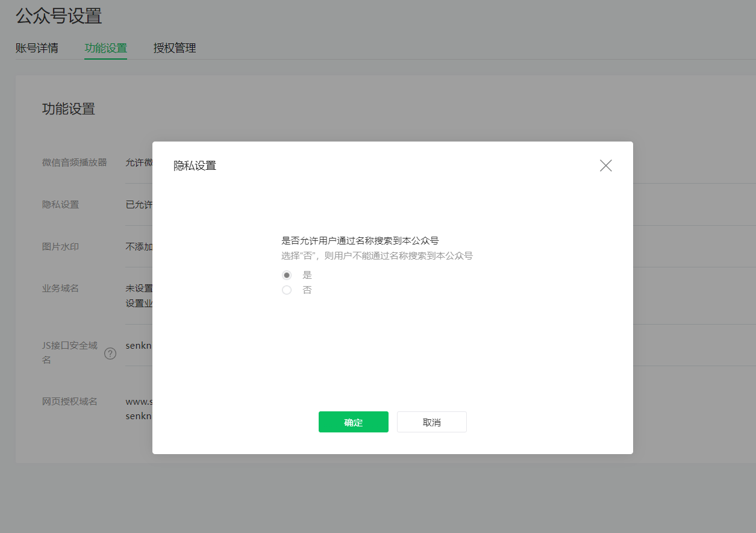This screenshot has height=533, width=756.
Task: Click the 业务域名 row label
Action: coord(61,288)
